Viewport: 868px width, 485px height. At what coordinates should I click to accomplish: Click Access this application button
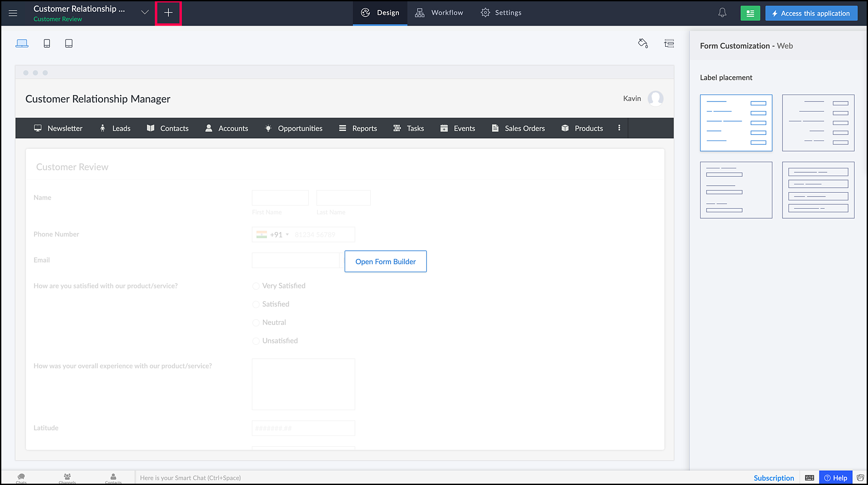pyautogui.click(x=811, y=13)
